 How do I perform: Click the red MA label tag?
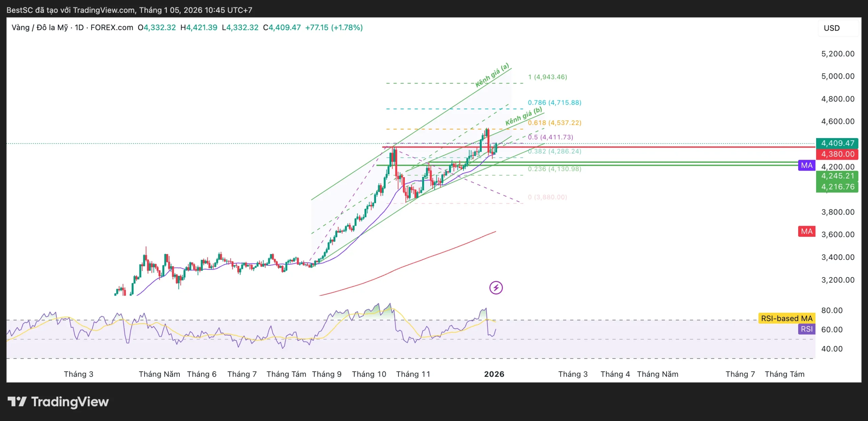(807, 231)
